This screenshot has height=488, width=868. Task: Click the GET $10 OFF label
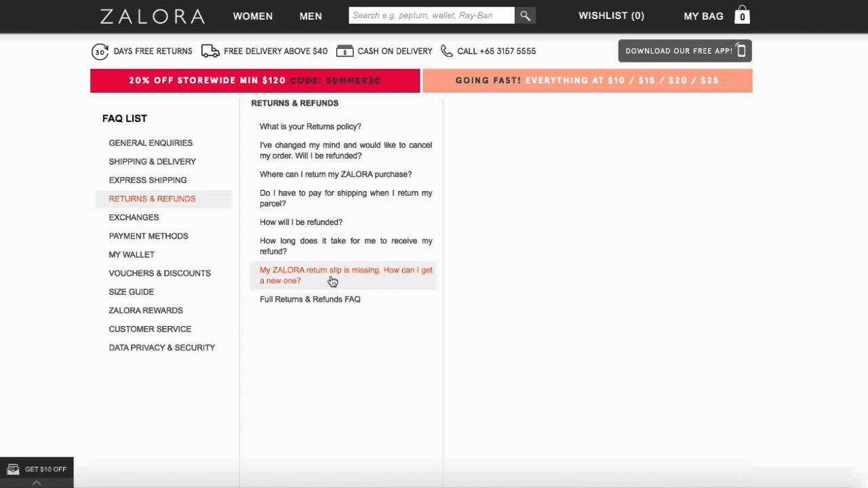click(45, 469)
